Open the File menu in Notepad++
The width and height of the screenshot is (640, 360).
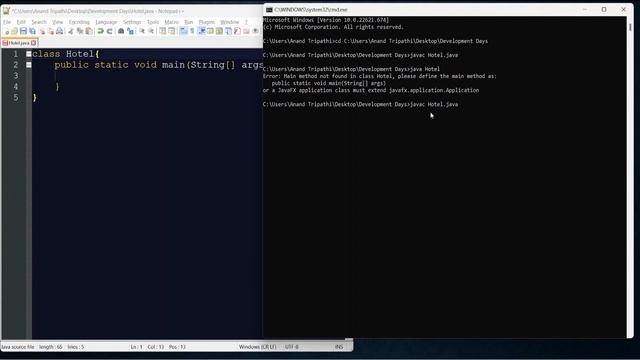(x=7, y=22)
